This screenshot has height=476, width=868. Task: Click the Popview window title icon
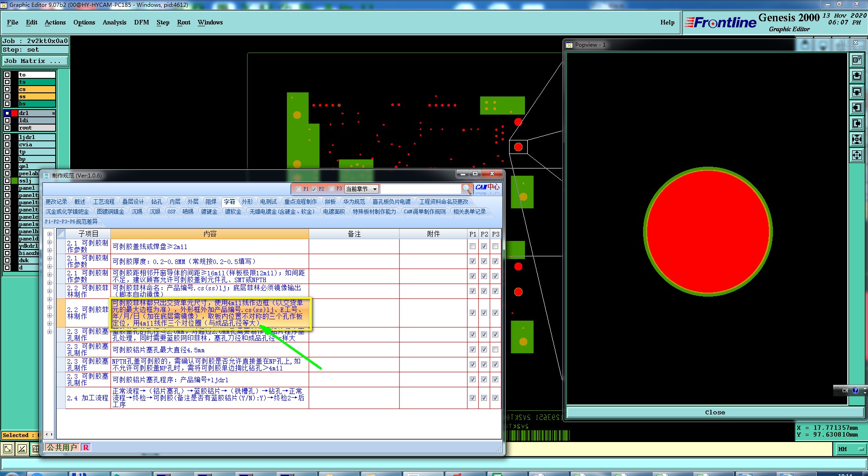[569, 45]
